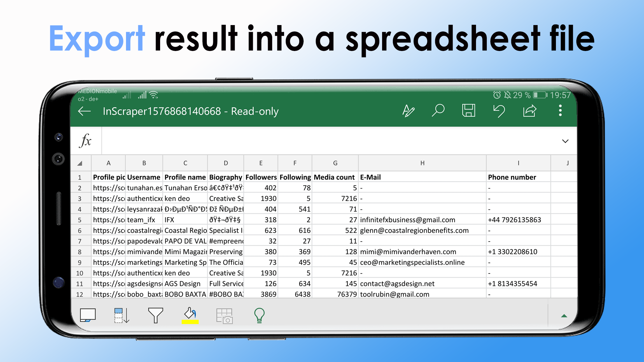
Task: Select profile name cell 'IFX'
Action: [185, 220]
